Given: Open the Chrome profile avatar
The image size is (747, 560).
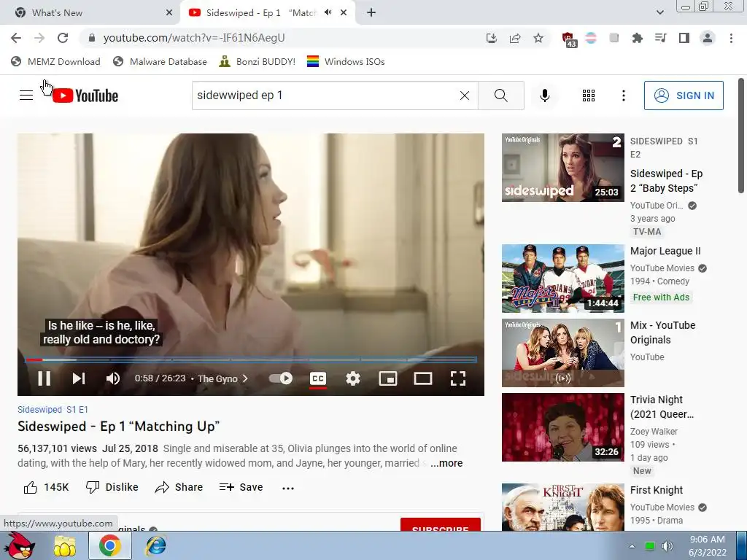Looking at the screenshot, I should pyautogui.click(x=708, y=38).
